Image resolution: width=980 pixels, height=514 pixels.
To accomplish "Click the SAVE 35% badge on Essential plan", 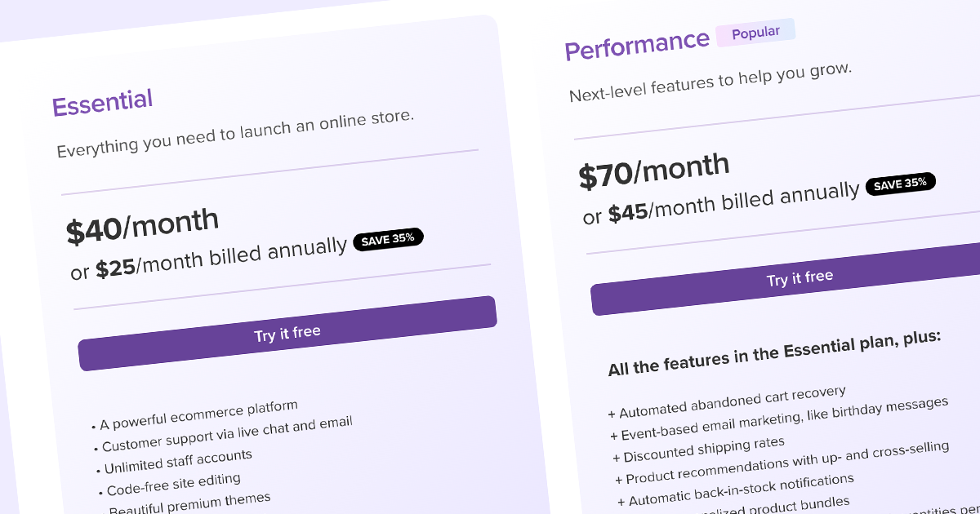I will pos(388,239).
